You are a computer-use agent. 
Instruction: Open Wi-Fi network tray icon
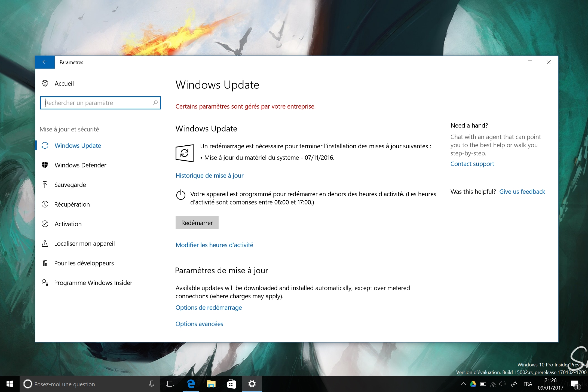tap(493, 384)
